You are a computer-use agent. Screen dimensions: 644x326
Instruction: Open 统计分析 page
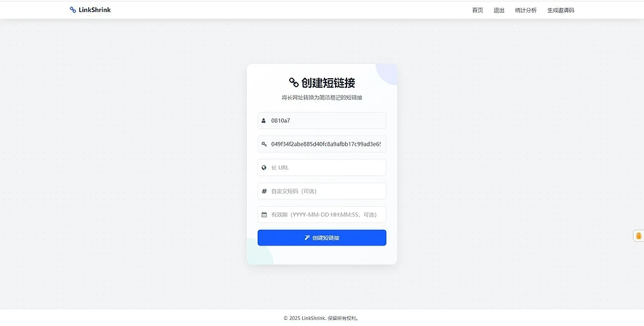click(526, 10)
